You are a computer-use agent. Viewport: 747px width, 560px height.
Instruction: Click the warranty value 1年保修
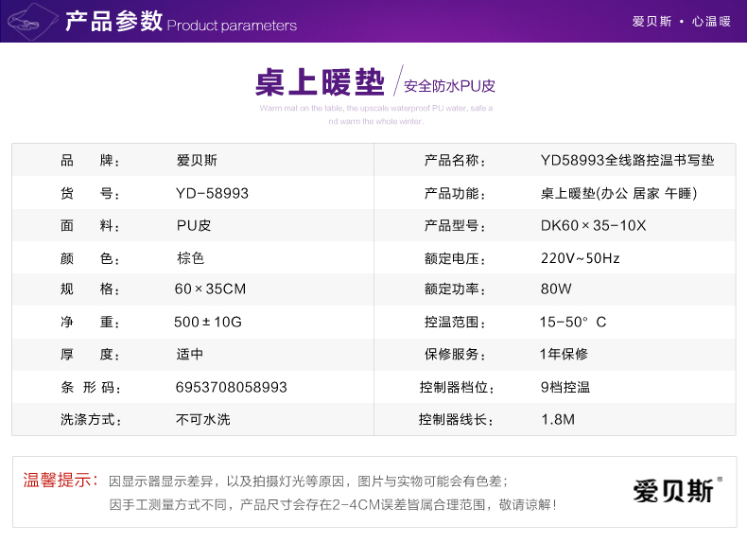pyautogui.click(x=565, y=354)
